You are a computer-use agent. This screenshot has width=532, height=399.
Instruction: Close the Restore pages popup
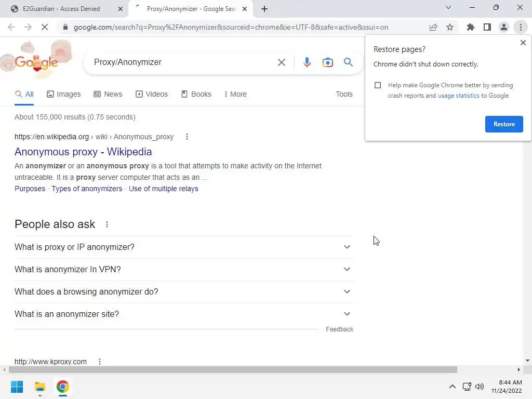(523, 43)
